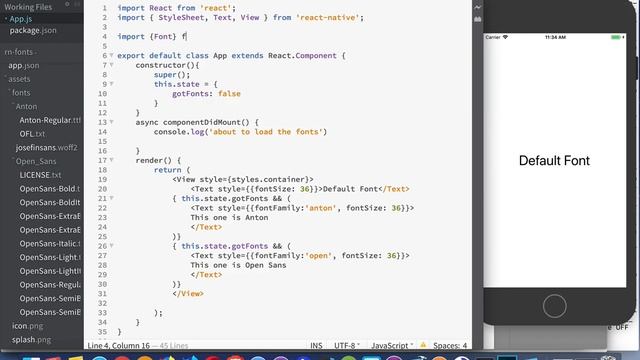Open the JavaScript language mode dropdown
Screen dimensions: 640x360
pyautogui.click(x=392, y=345)
